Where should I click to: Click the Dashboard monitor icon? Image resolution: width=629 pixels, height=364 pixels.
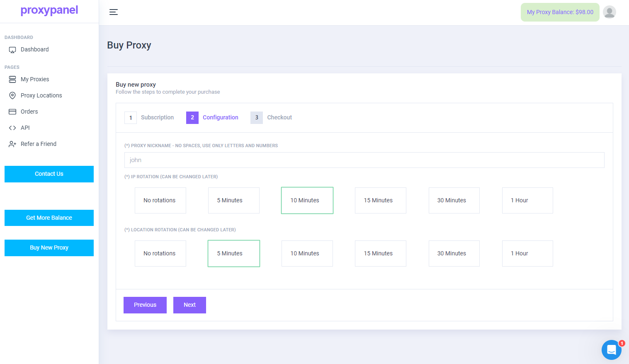tap(12, 50)
